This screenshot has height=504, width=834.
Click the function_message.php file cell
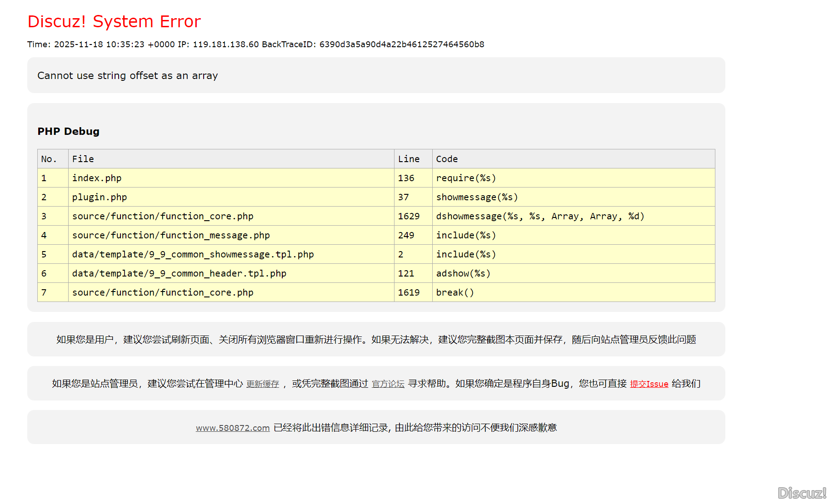(171, 235)
